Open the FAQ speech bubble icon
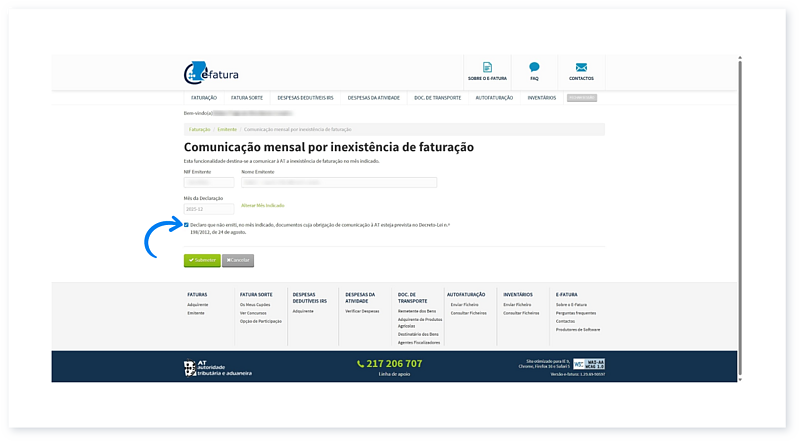 [x=534, y=67]
